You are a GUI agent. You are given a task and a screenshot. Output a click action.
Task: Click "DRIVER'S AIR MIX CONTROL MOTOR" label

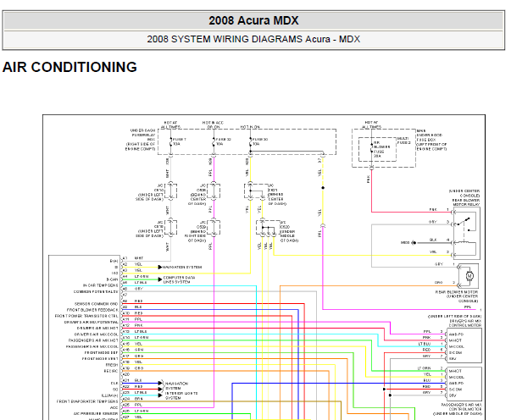click(x=465, y=323)
